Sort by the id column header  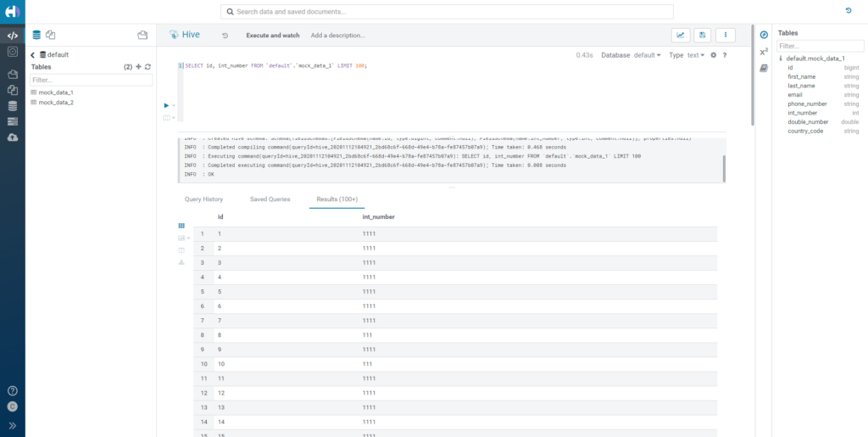tap(220, 217)
